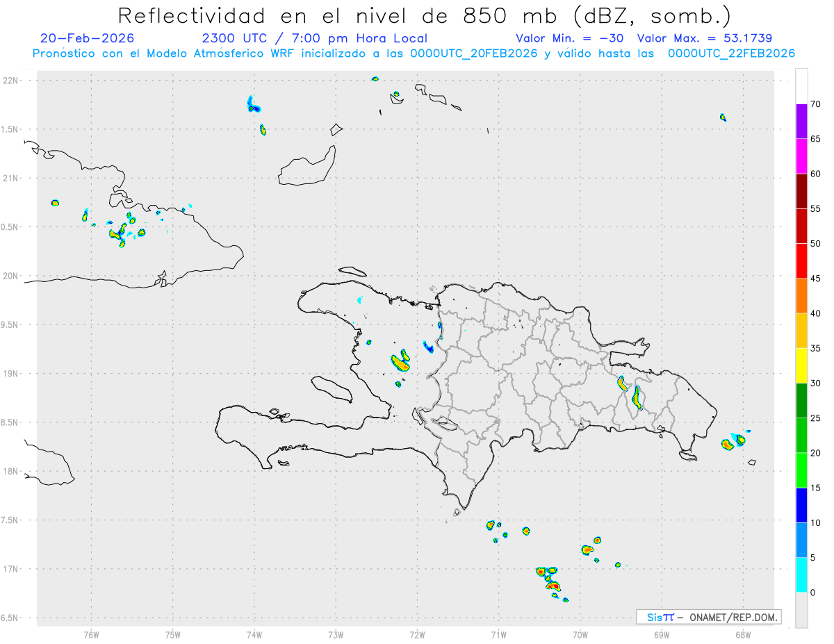Click the '71W' longitude axis label
Screen dimensions: 834x644
[x=498, y=634]
